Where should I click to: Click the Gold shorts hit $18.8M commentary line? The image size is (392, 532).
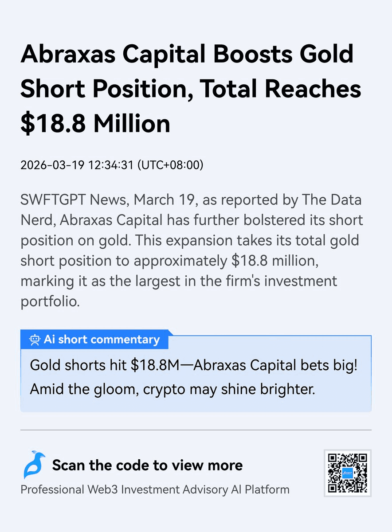pos(193,366)
